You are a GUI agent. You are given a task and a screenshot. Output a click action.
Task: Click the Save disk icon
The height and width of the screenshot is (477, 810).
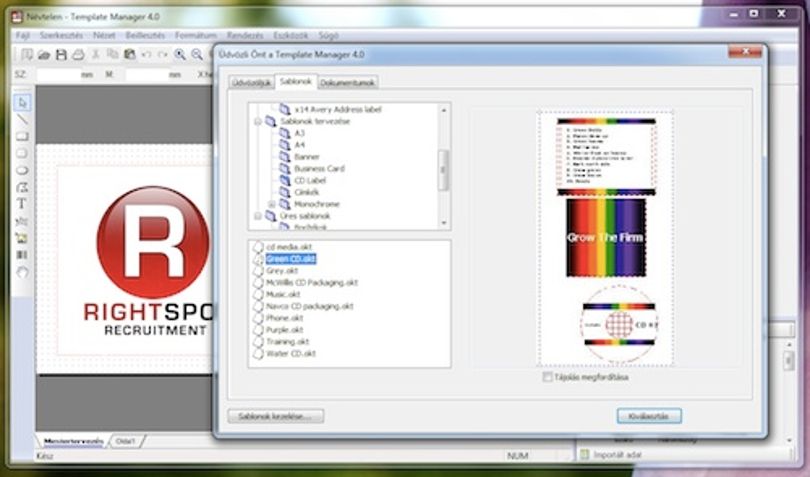pos(61,54)
